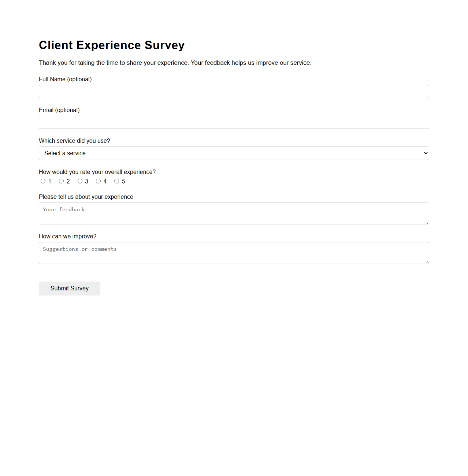The width and height of the screenshot is (468, 476).
Task: Select rating 1 for overall experience
Action: [43, 181]
